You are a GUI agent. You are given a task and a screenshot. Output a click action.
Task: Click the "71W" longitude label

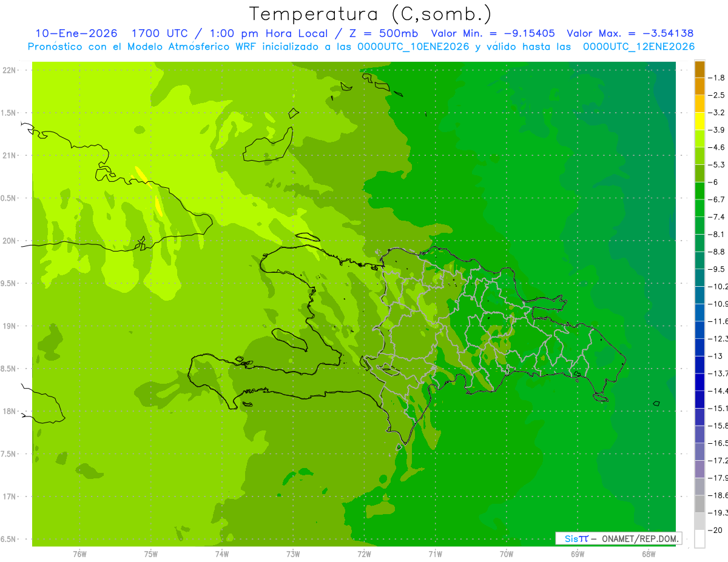pos(435,554)
